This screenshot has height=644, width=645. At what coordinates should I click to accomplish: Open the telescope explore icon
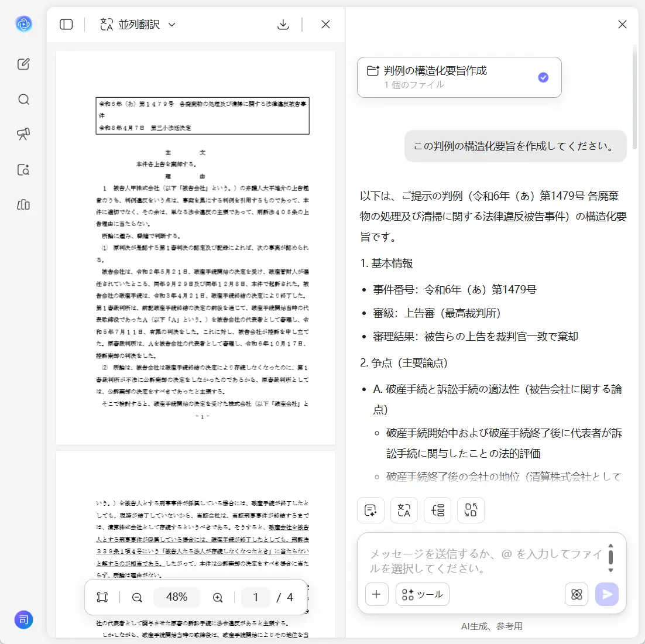[23, 134]
